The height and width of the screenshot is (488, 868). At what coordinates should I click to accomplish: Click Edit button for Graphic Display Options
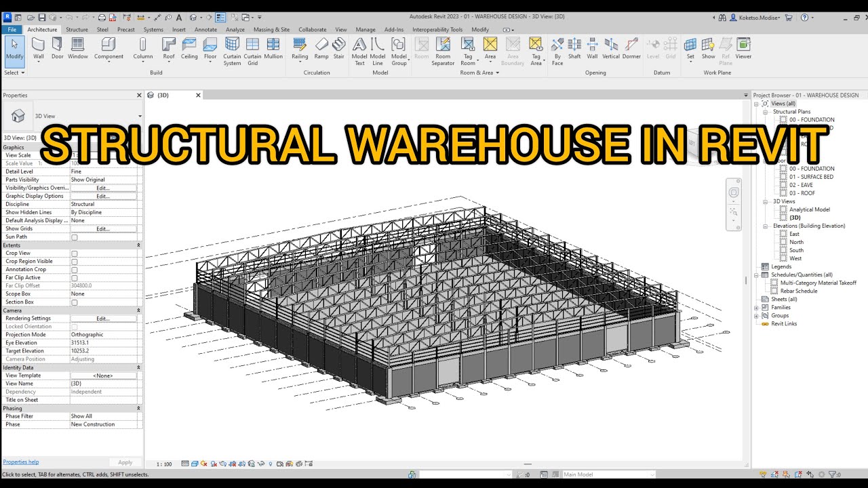tap(103, 196)
